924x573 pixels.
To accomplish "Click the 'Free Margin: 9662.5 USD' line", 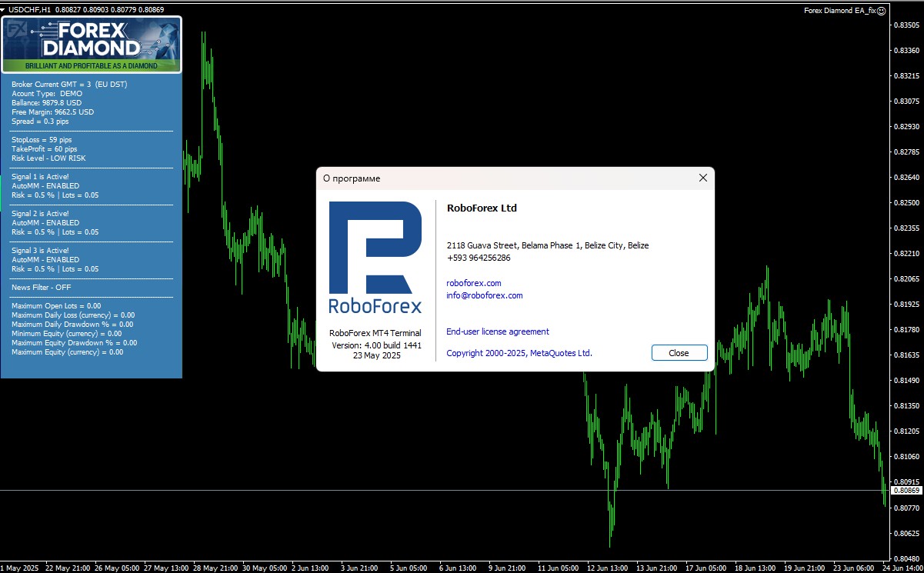I will [x=53, y=112].
